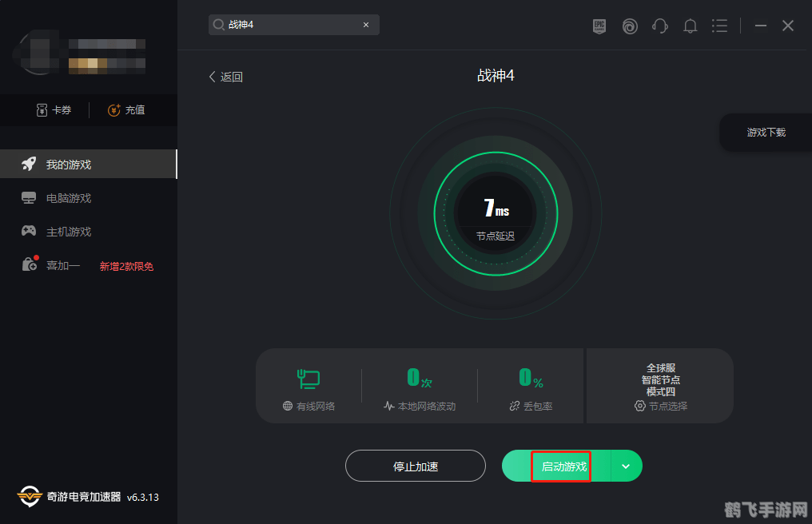The width and height of the screenshot is (812, 524).
Task: Click the 充值 recharge button
Action: pos(126,110)
